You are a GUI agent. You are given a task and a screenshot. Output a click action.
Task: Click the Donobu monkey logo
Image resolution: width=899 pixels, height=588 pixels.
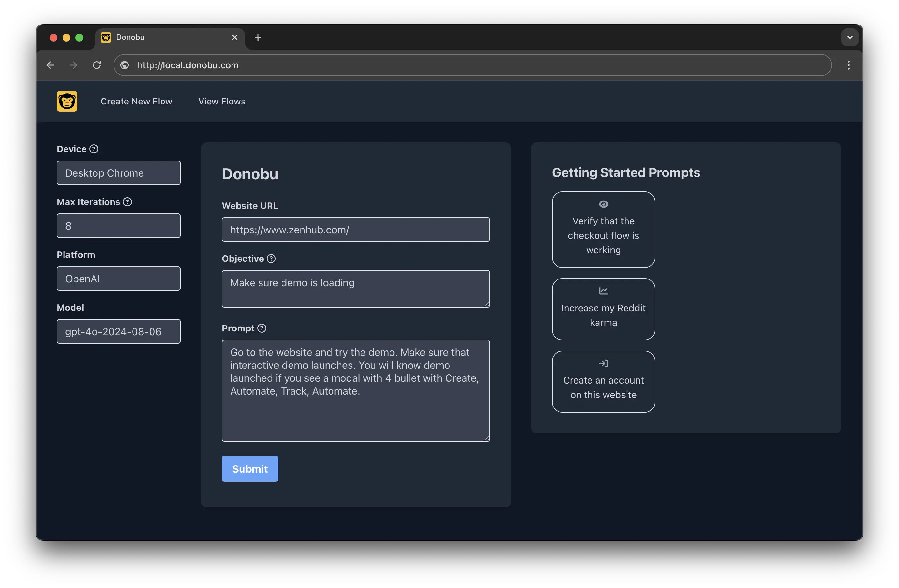(x=67, y=101)
